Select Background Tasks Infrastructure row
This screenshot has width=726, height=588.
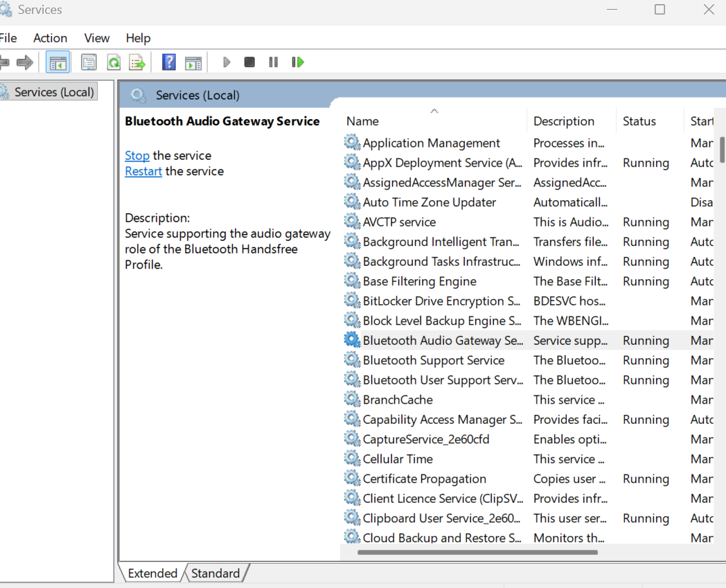(529, 262)
